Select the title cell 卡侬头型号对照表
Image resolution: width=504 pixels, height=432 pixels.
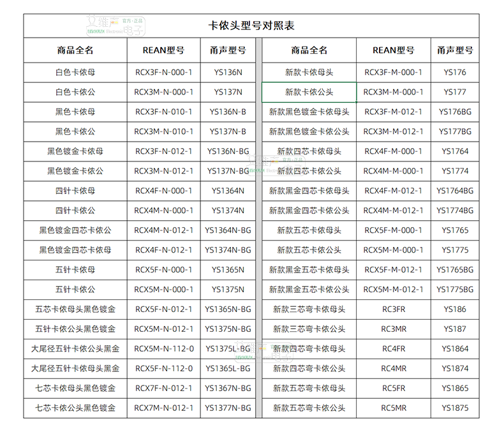(x=251, y=26)
